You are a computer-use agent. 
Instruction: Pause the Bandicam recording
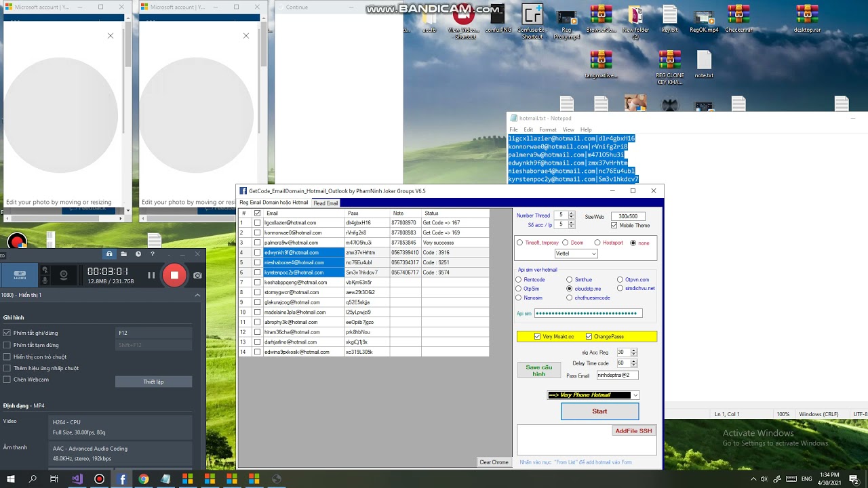[151, 275]
